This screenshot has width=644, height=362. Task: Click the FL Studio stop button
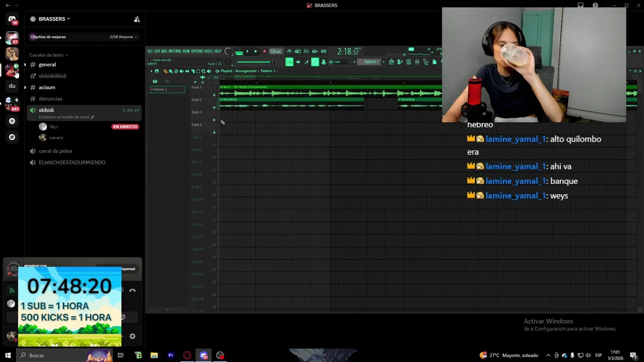[256, 51]
